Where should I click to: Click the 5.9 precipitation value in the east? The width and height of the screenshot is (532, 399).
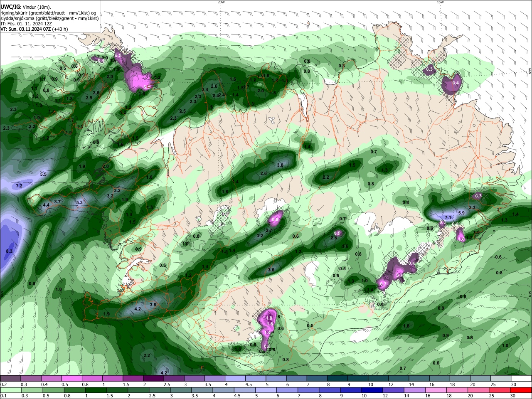461,213
